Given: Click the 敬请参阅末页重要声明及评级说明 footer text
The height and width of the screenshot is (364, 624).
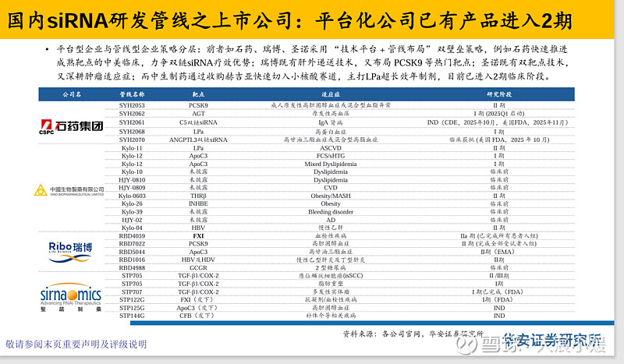Looking at the screenshot, I should pos(76,344).
